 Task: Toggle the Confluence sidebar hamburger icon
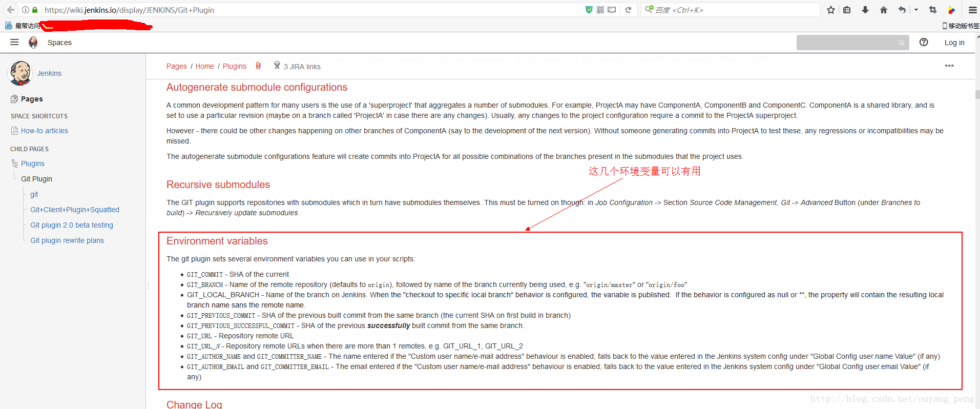click(14, 43)
